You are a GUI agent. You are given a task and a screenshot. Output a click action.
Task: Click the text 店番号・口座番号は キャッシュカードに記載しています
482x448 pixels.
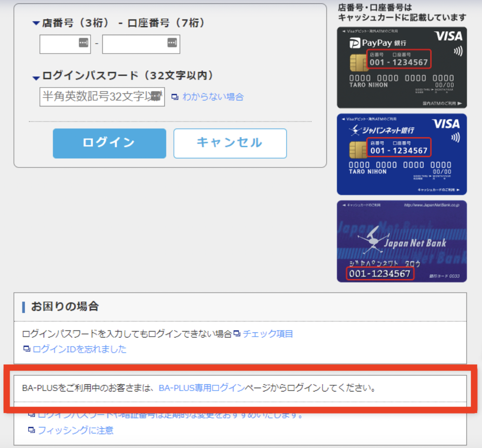(402, 13)
